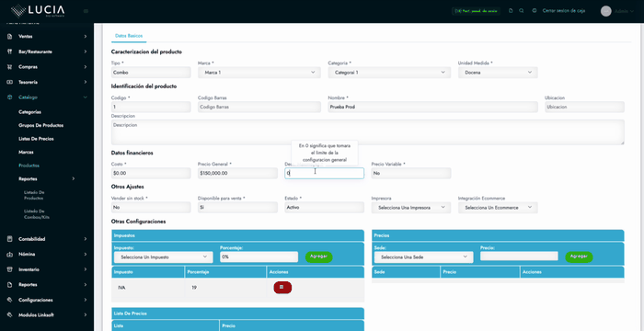Click the Impuestos panel header
Screen dimensions: 644x331
pyautogui.click(x=237, y=235)
